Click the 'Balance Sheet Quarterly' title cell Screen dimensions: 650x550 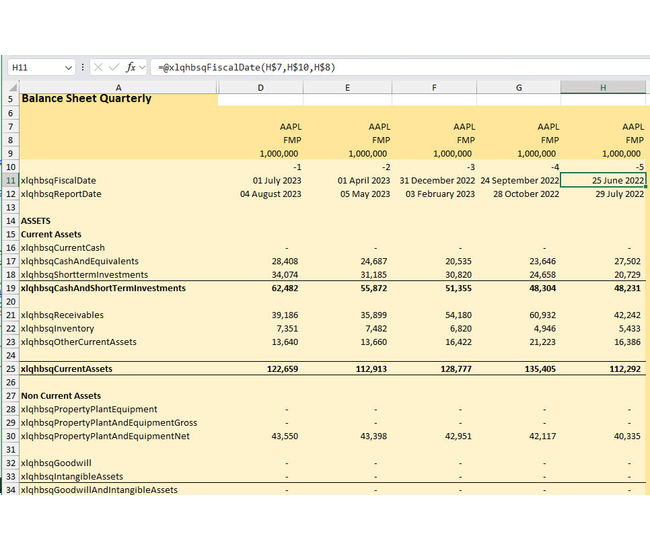pyautogui.click(x=119, y=99)
